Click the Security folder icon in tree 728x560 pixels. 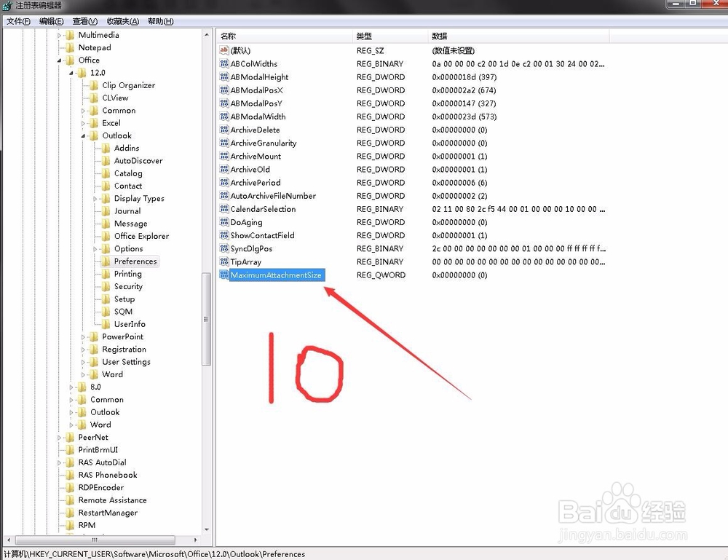pos(106,287)
